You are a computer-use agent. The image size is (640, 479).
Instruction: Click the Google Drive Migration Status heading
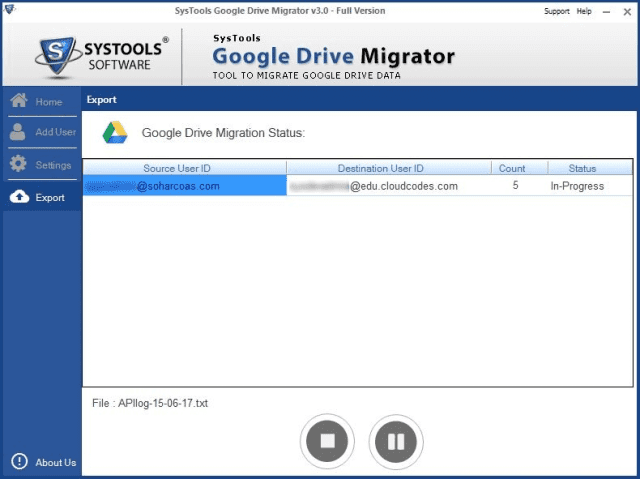coord(223,133)
